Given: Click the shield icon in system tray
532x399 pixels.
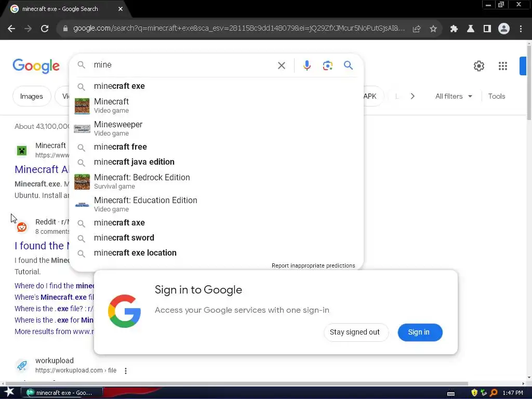Looking at the screenshot, I should 474,393.
